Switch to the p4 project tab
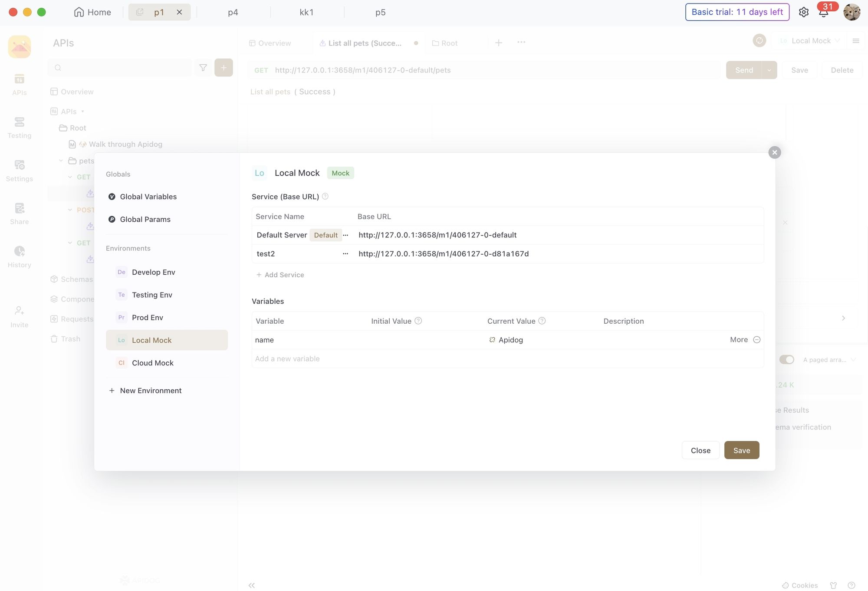Image resolution: width=868 pixels, height=591 pixels. (233, 12)
